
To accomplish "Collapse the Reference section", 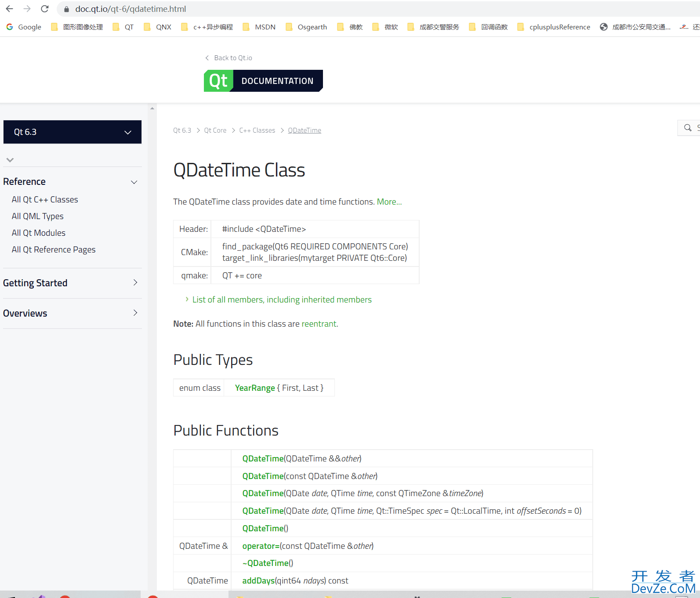I will [134, 182].
